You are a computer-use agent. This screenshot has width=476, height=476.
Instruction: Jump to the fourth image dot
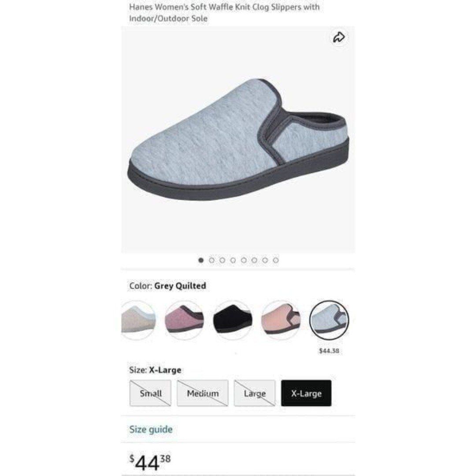233,260
